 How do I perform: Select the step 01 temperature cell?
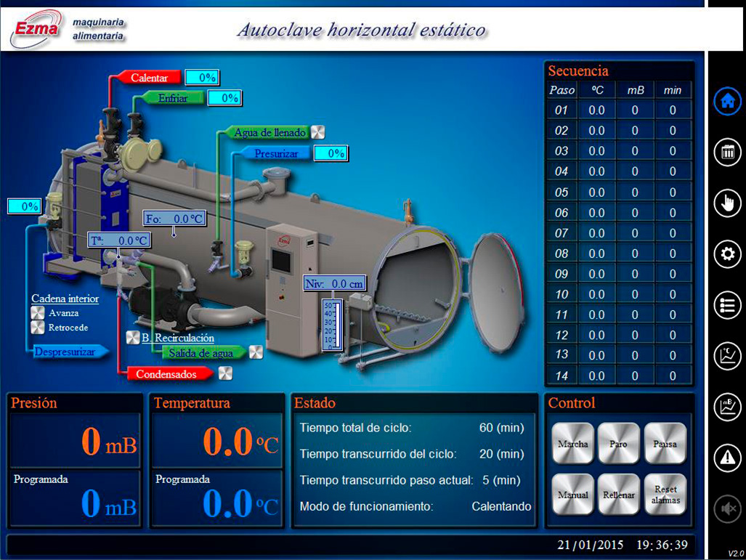tap(596, 110)
